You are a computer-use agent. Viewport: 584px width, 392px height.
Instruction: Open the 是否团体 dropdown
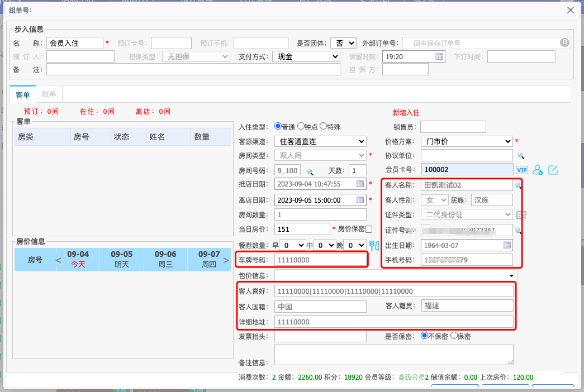[x=343, y=43]
